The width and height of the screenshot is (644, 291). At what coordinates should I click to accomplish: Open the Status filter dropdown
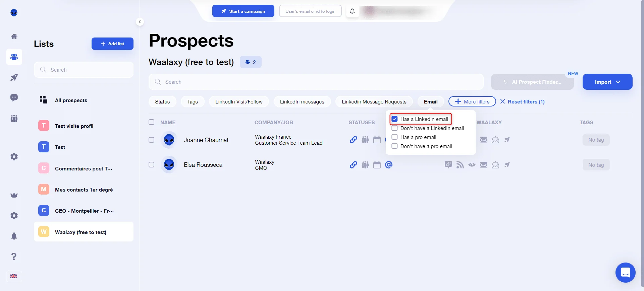(162, 101)
